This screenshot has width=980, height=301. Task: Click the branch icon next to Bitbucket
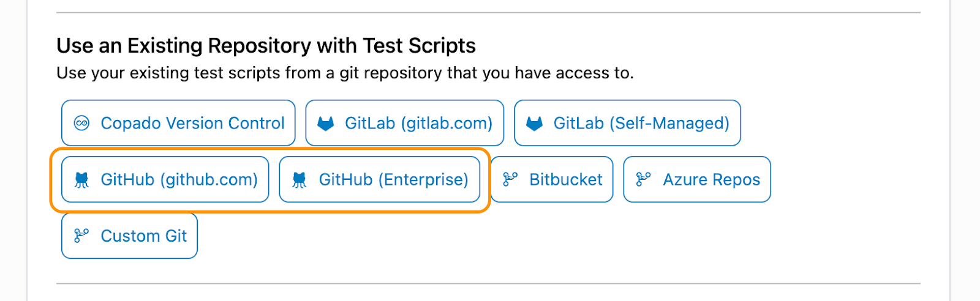point(510,179)
